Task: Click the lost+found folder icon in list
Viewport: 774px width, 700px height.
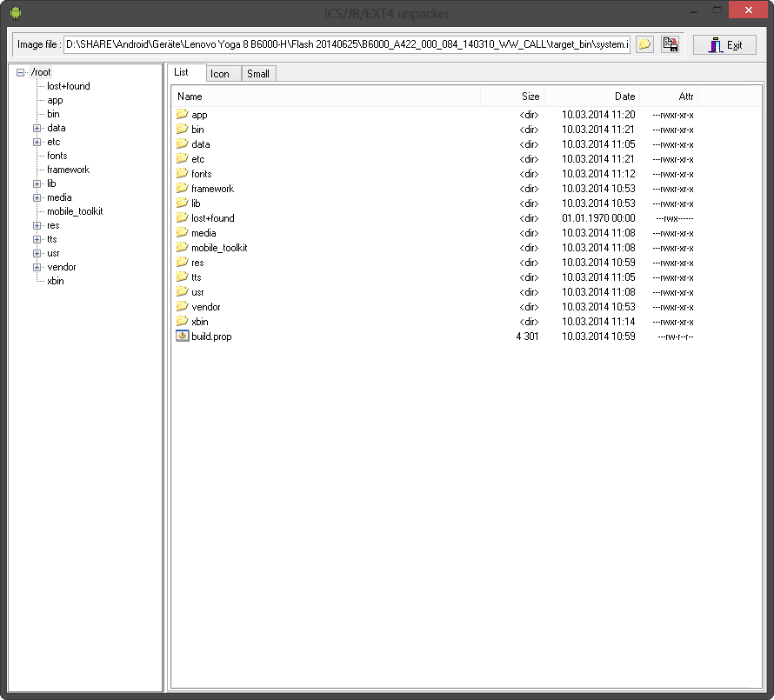Action: click(x=182, y=217)
